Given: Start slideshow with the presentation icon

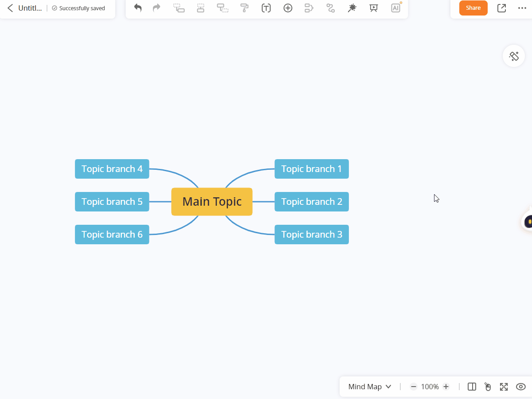Looking at the screenshot, I should point(374,8).
